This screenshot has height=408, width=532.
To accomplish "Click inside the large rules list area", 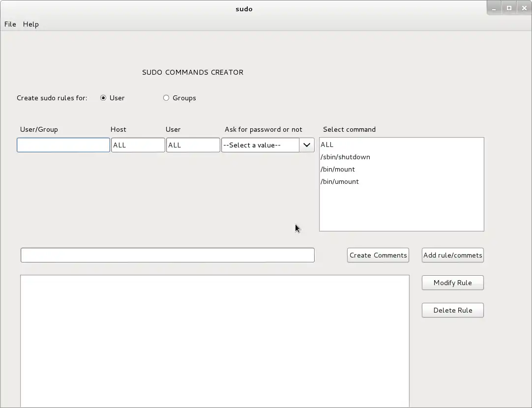I will (214, 340).
